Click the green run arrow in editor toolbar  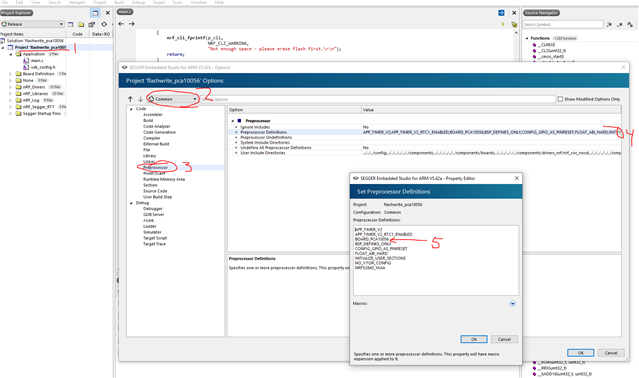click(x=503, y=24)
